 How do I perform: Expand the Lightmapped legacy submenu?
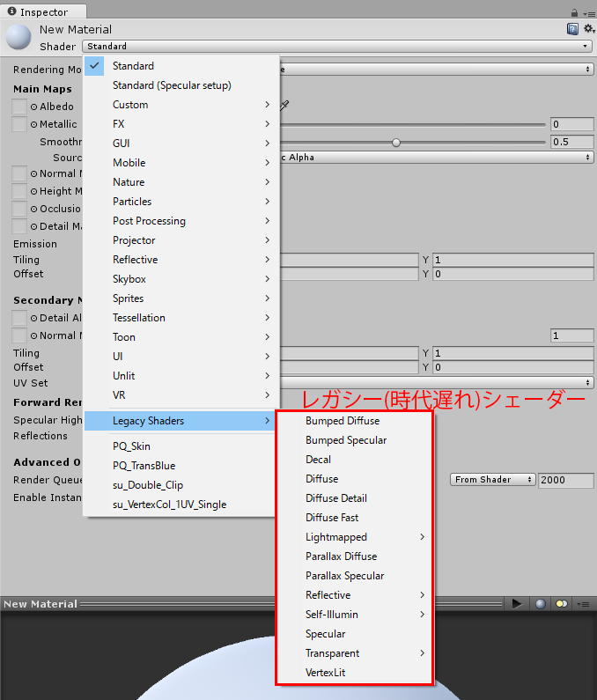(x=355, y=537)
